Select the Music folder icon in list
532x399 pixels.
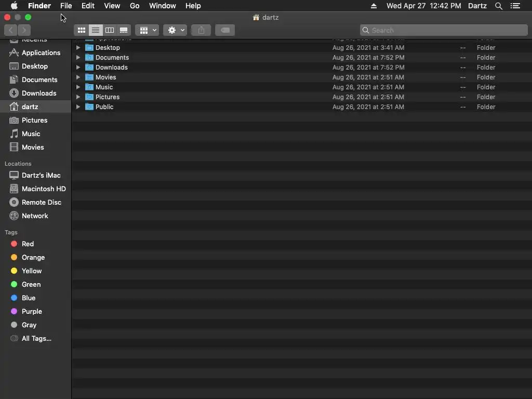tap(89, 87)
